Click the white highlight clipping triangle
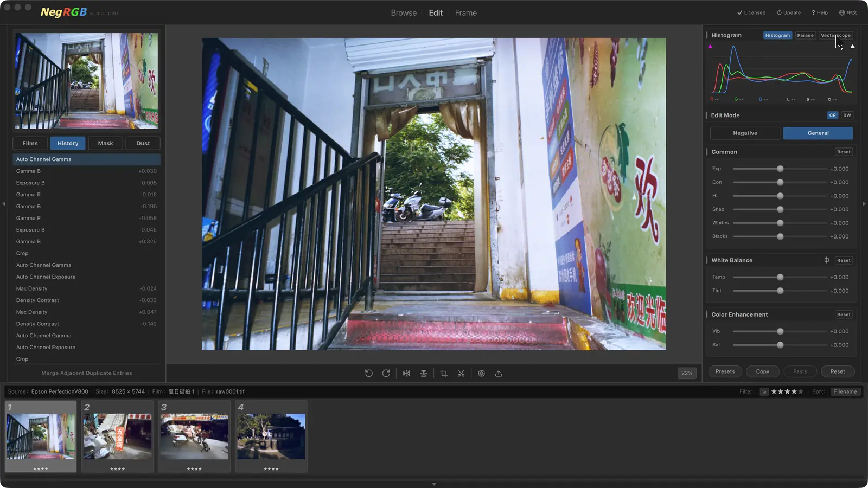 tap(853, 47)
